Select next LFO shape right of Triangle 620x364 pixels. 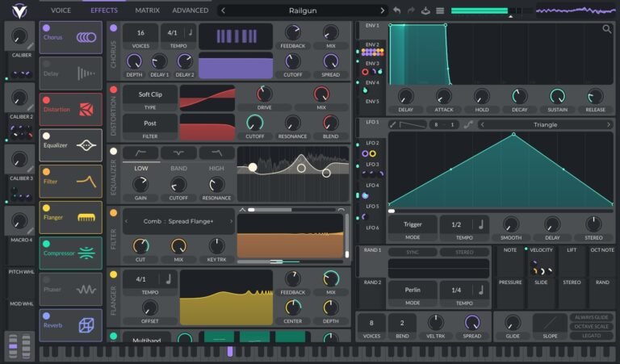(608, 125)
